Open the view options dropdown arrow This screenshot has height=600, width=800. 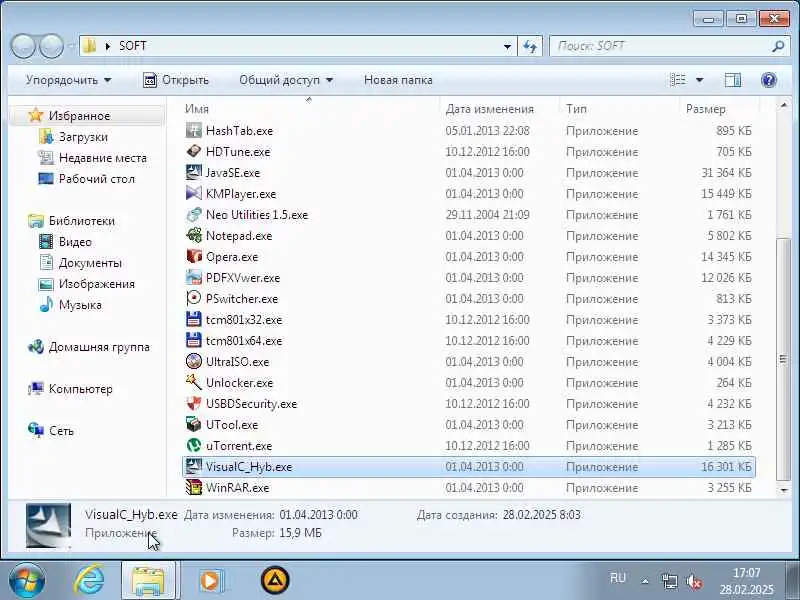pos(699,80)
